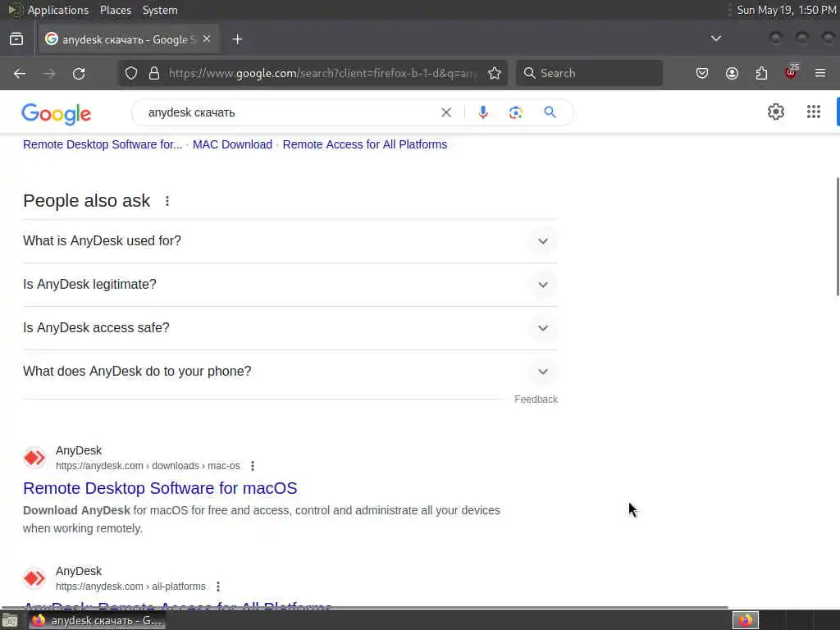Open the Firefox hamburger application menu
The image size is (840, 630).
coord(820,73)
